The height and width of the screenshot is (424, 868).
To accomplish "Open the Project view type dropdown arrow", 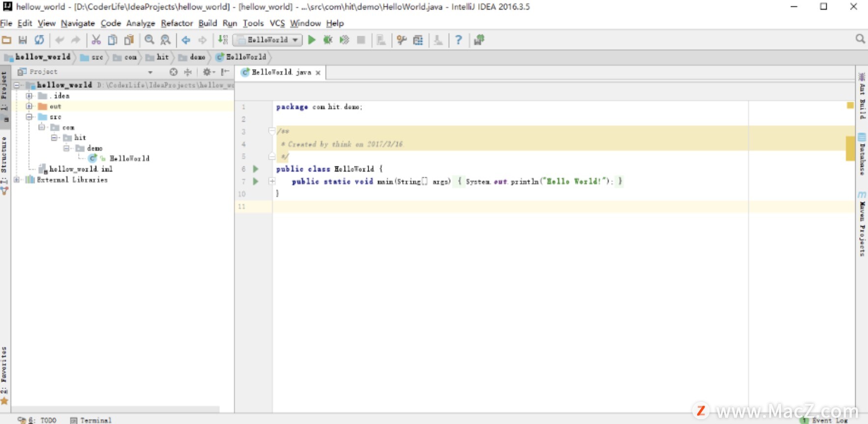I will (150, 72).
